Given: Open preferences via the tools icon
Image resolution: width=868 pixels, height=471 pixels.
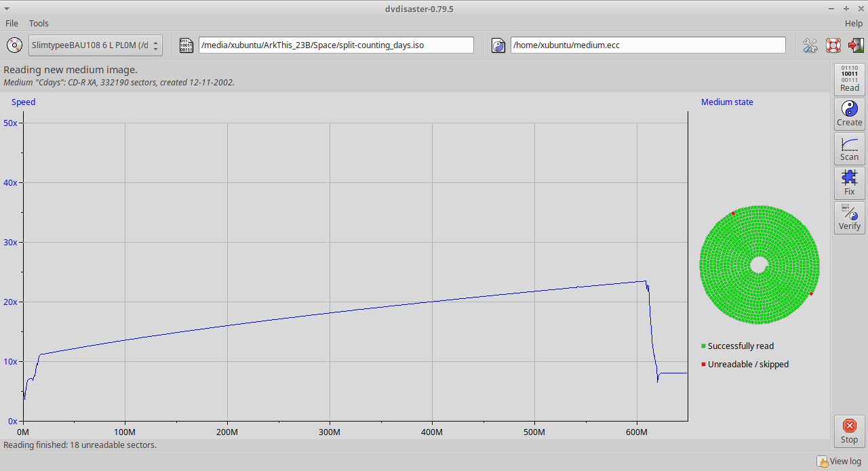Looking at the screenshot, I should pyautogui.click(x=810, y=45).
